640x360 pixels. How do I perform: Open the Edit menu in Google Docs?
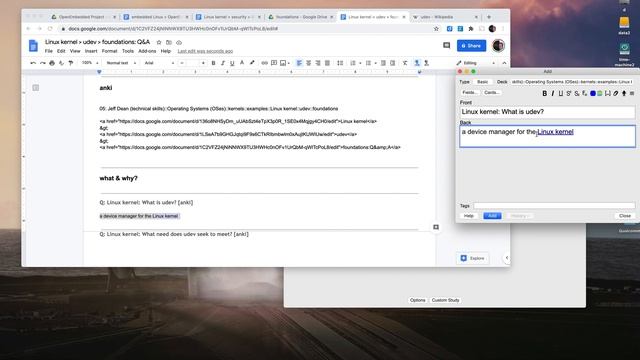[61, 51]
